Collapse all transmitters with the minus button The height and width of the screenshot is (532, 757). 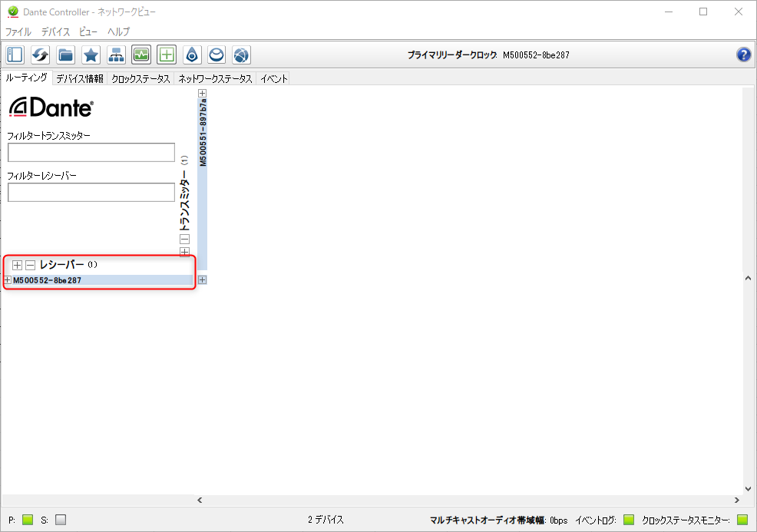[184, 239]
